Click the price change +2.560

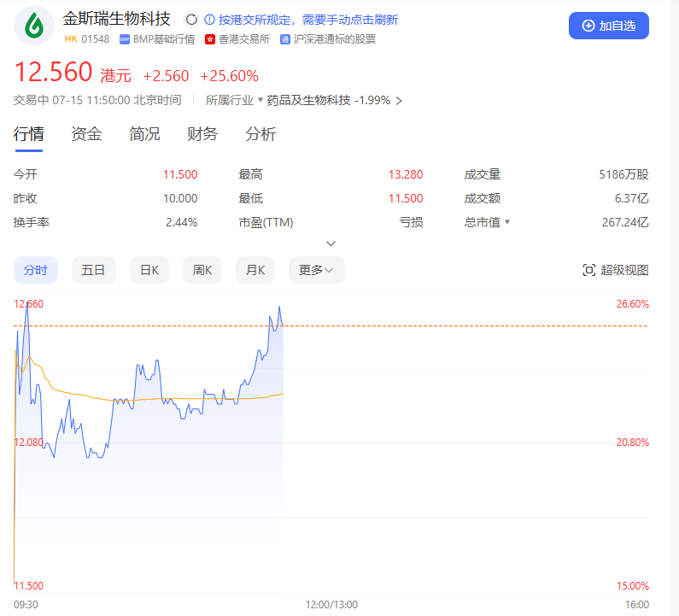click(166, 76)
